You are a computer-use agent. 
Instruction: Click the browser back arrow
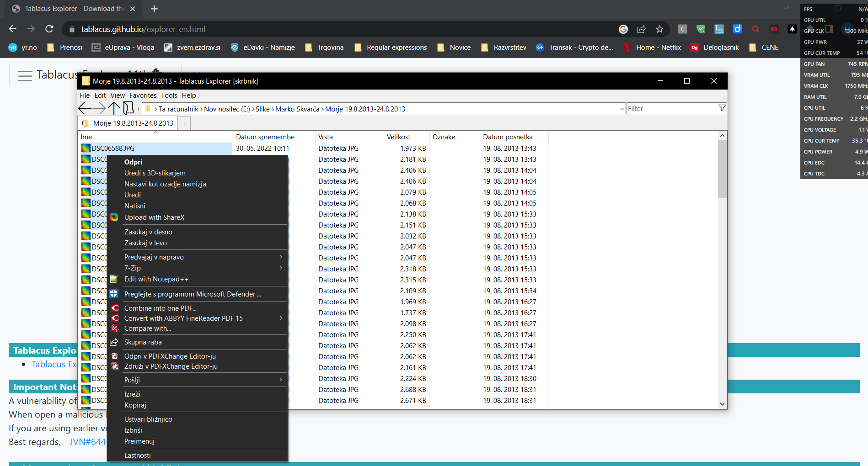(12, 29)
